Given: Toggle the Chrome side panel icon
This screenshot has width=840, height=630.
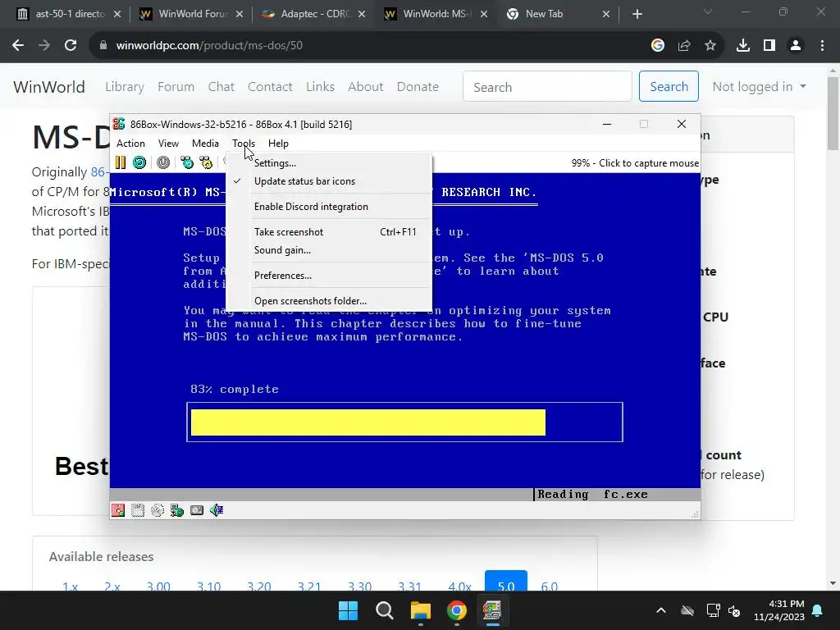Looking at the screenshot, I should (769, 46).
